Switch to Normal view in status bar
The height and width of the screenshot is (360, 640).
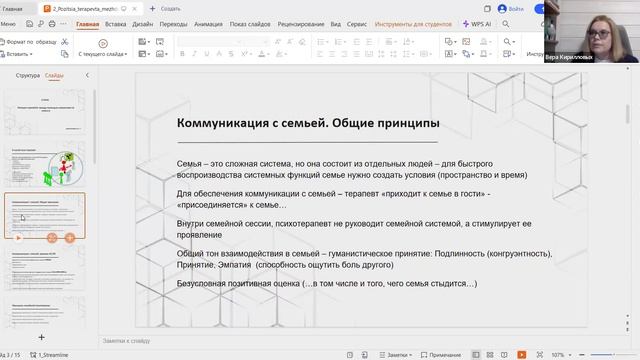(476, 355)
